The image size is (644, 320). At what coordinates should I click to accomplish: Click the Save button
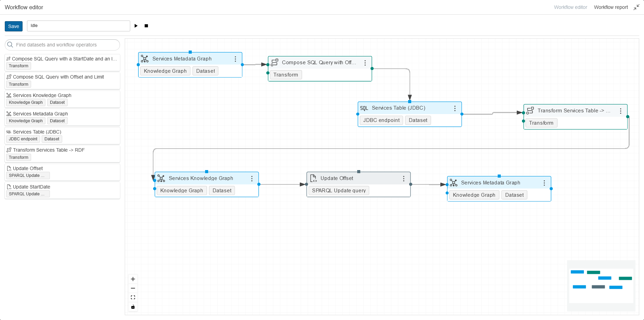[x=13, y=26]
